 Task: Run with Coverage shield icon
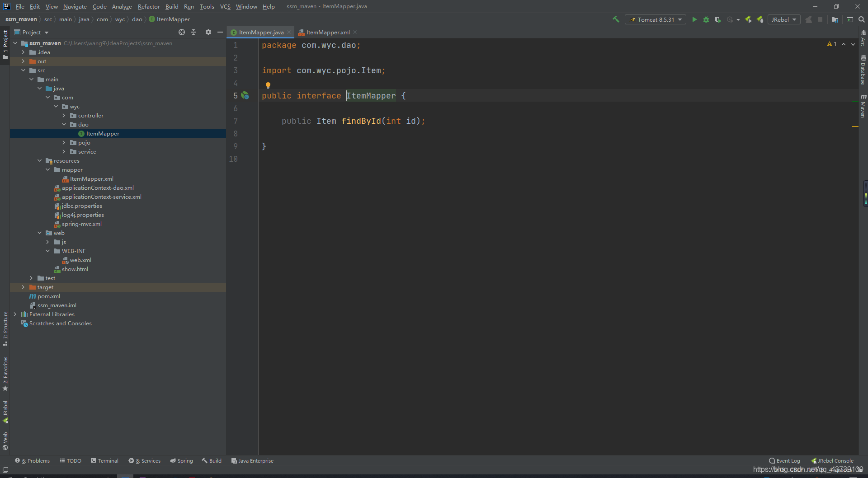(717, 19)
